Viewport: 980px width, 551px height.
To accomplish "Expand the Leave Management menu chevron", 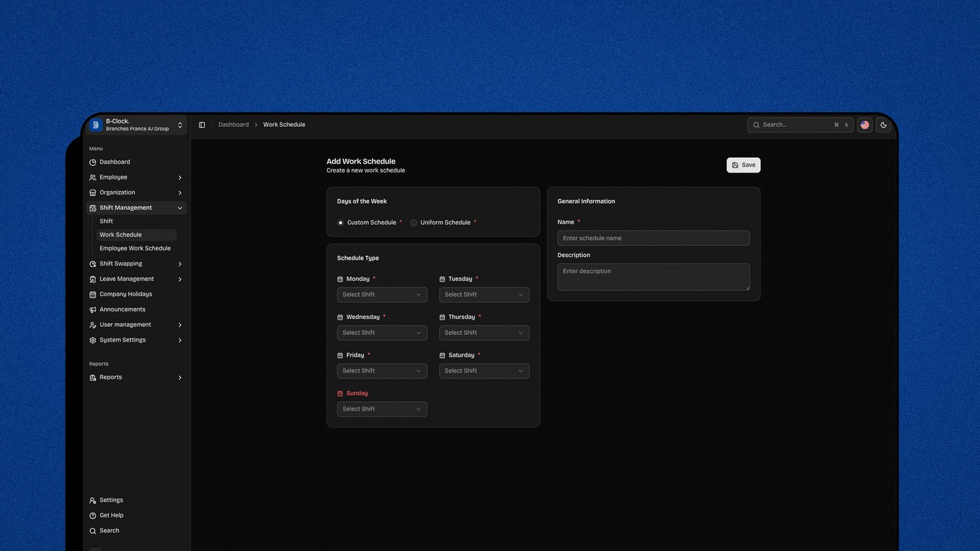I will pyautogui.click(x=180, y=279).
